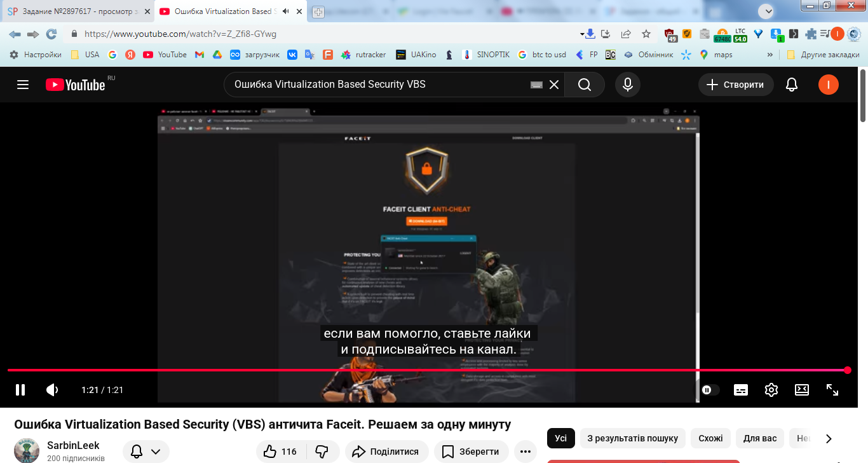Select the З результатів пошуку chip

coord(632,438)
